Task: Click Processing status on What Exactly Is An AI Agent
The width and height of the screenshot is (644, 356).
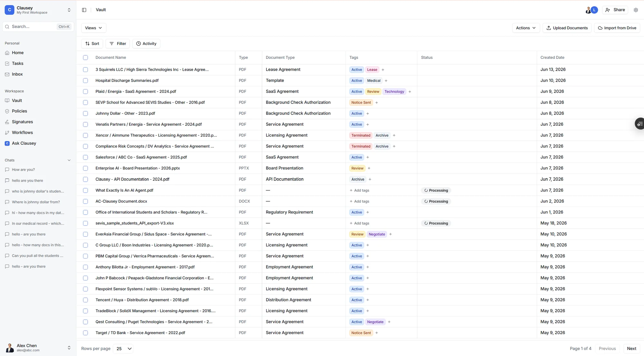Action: click(436, 190)
